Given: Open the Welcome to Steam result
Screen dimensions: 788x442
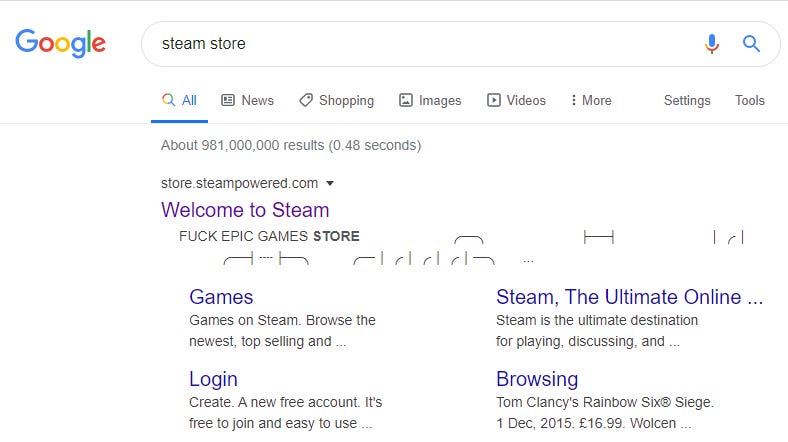Looking at the screenshot, I should (245, 210).
